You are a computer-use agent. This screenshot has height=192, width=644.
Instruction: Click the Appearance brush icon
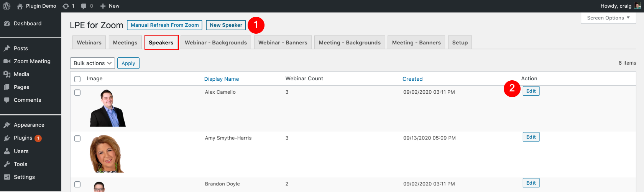(7, 125)
